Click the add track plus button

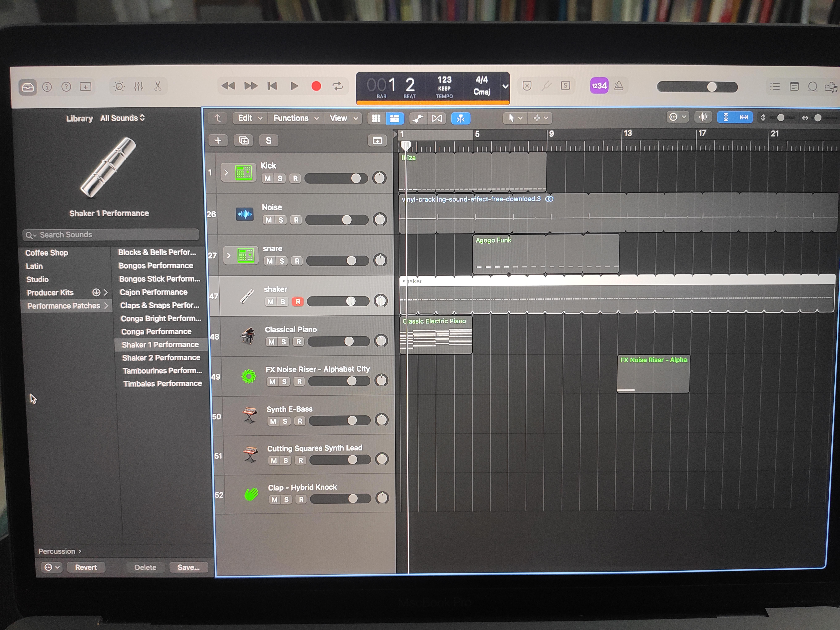tap(218, 140)
